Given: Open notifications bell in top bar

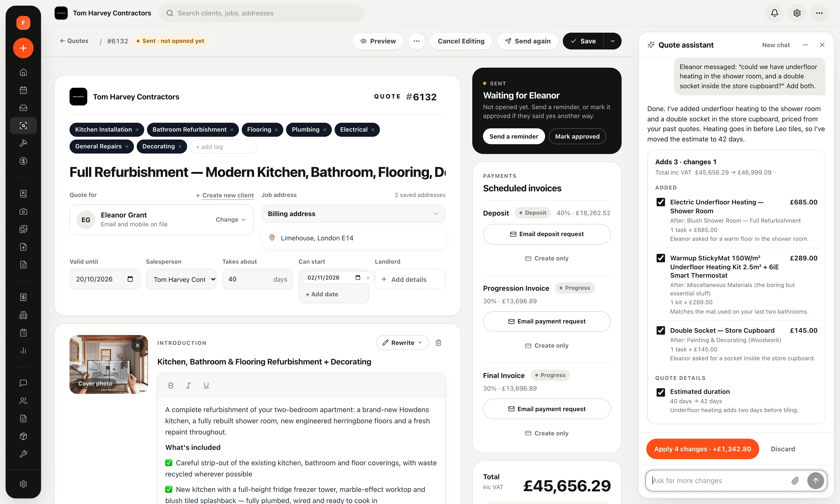Looking at the screenshot, I should (774, 13).
